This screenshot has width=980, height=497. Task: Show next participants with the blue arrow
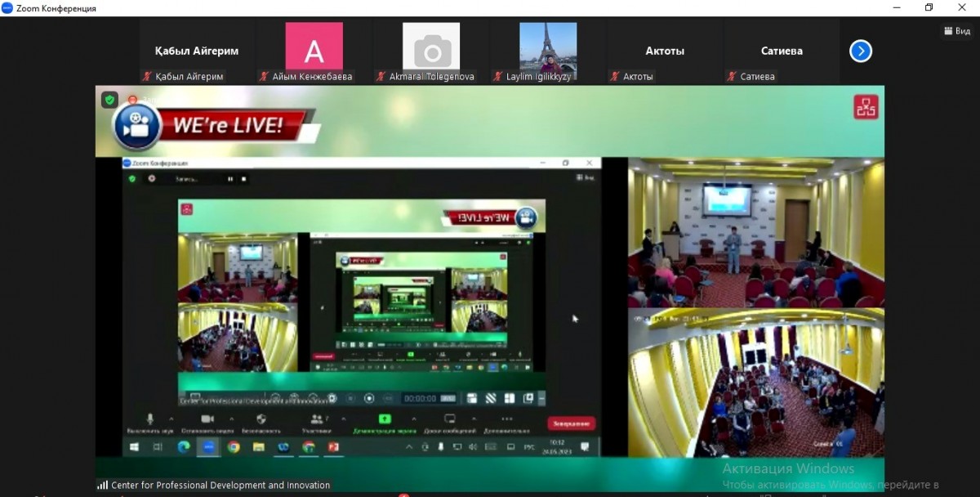pyautogui.click(x=860, y=51)
